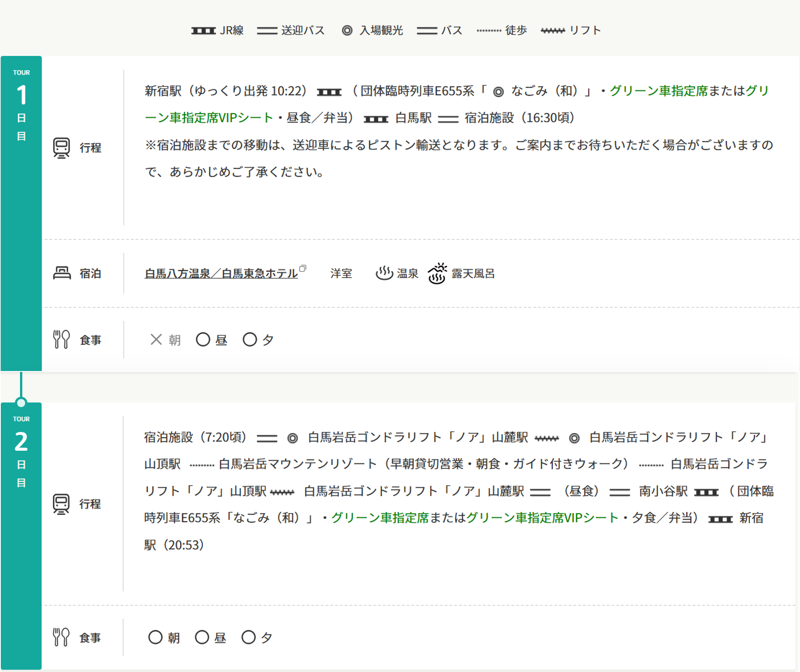
Task: Click the 露天風呂 label text
Action: (x=473, y=273)
